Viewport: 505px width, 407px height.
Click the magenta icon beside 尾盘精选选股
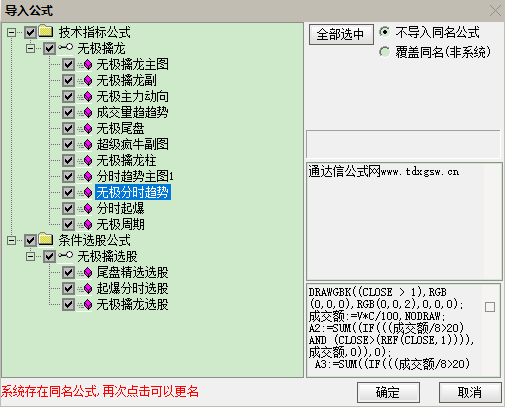pos(87,272)
